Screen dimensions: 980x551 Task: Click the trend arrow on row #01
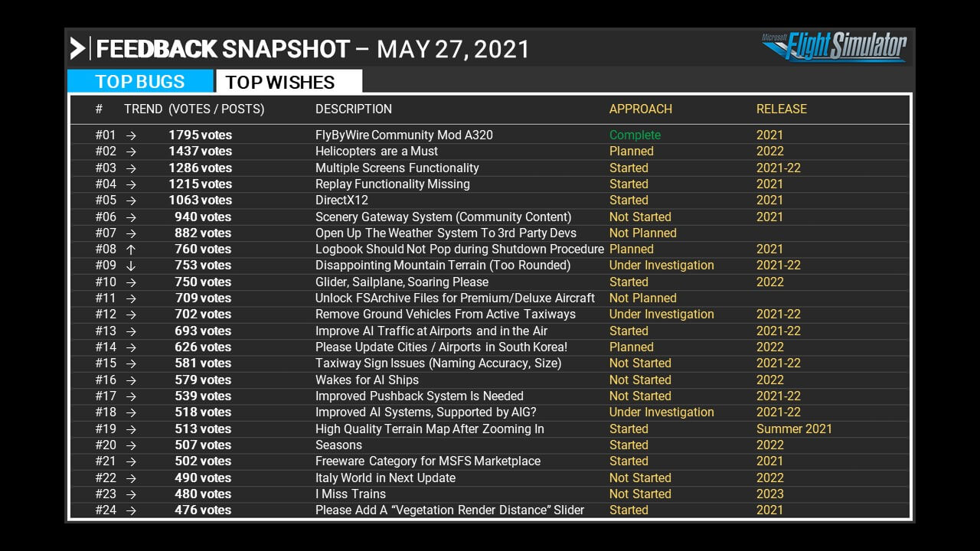(x=131, y=135)
